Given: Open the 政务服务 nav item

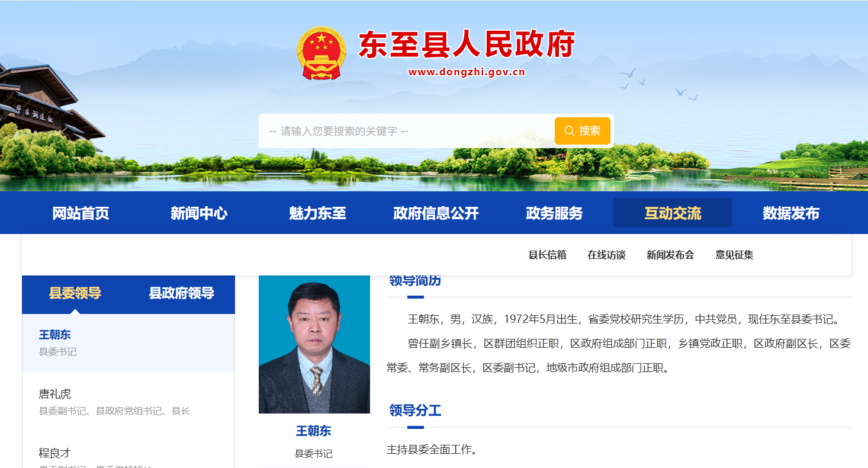Looking at the screenshot, I should (x=554, y=213).
